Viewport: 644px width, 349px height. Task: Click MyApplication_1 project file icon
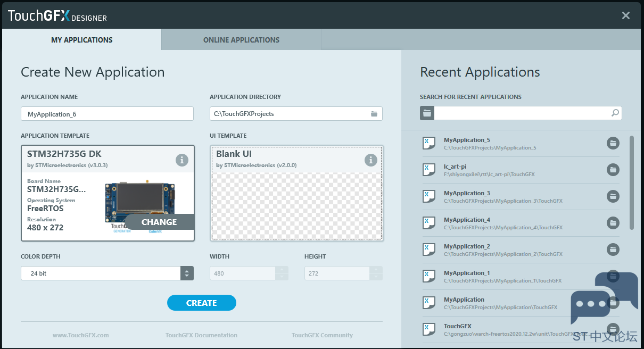pyautogui.click(x=429, y=276)
